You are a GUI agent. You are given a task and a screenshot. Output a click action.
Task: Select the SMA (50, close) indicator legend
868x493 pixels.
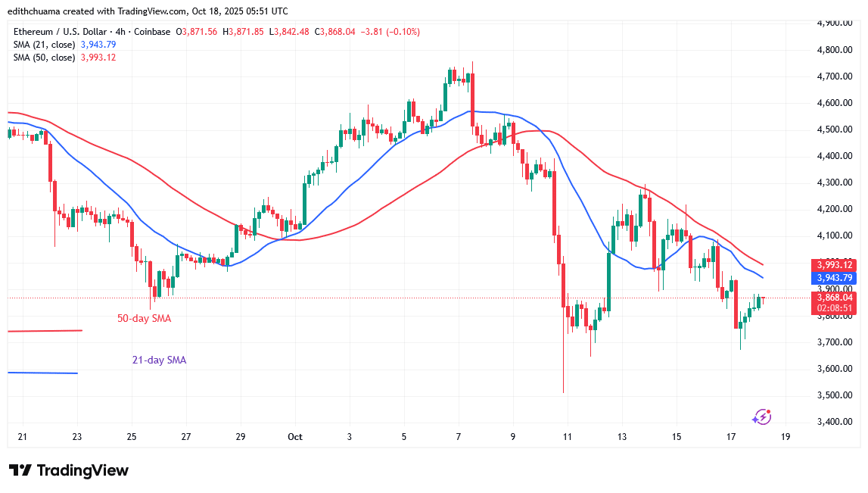[x=45, y=58]
